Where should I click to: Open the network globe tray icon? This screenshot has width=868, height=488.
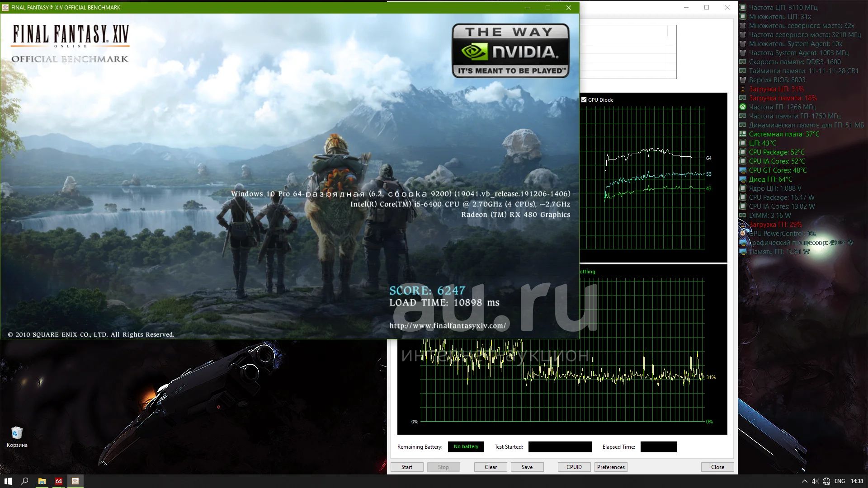coord(826,481)
